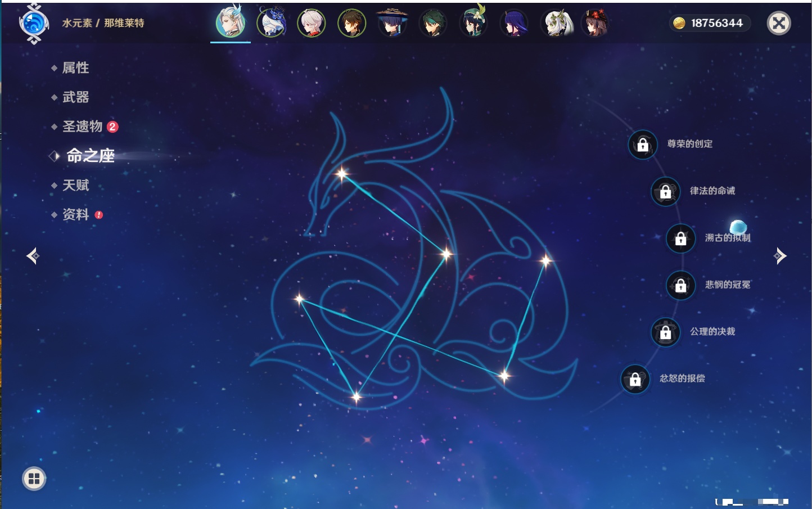812x509 pixels.
Task: Open the 属性 attributes tab
Action: tap(75, 68)
